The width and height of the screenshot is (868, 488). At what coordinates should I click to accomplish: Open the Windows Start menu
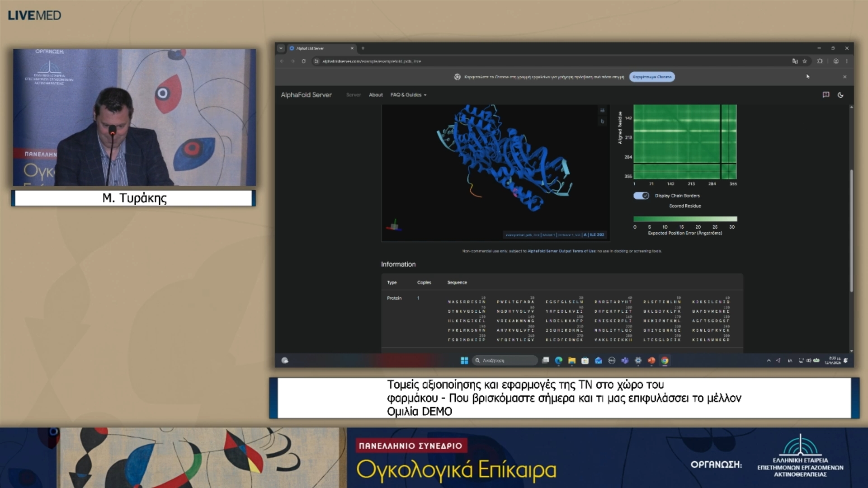click(x=464, y=361)
